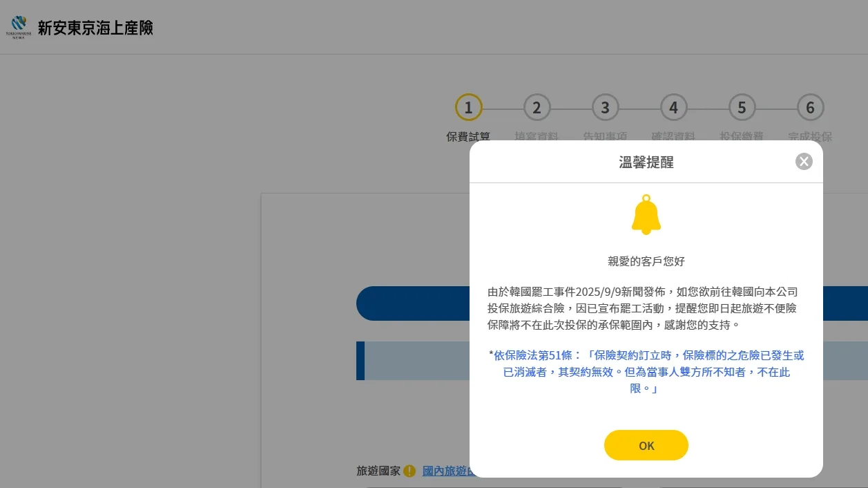This screenshot has height=488, width=868.
Task: Click the yellow bell icon in the dialog
Action: tap(646, 215)
